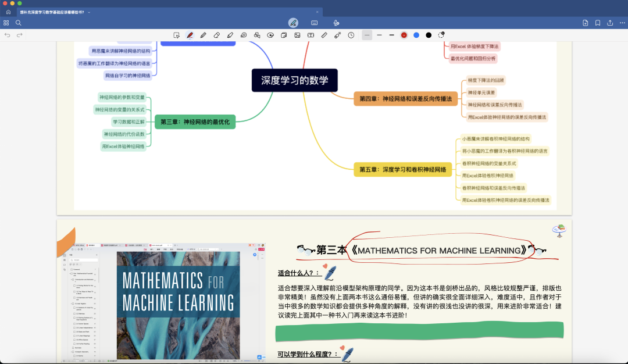Go to the home library icon

8,12
